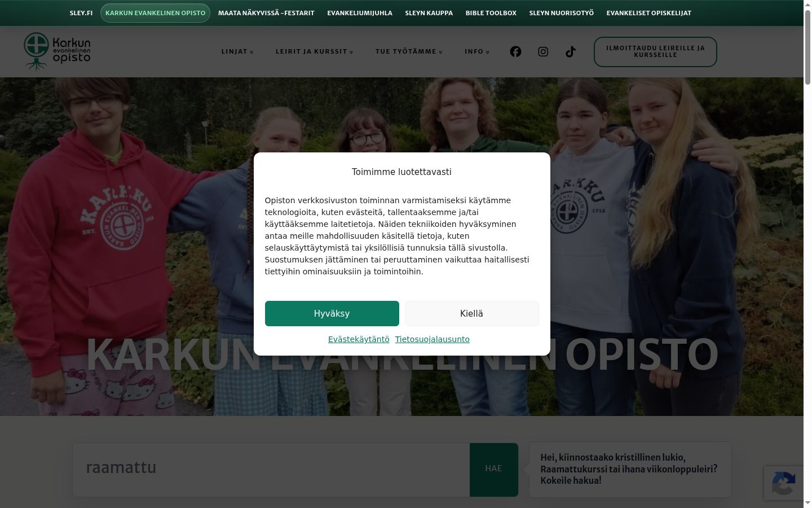Open the Sleyn Kauppa top tab
Screen dimensions: 812x508
(429, 13)
